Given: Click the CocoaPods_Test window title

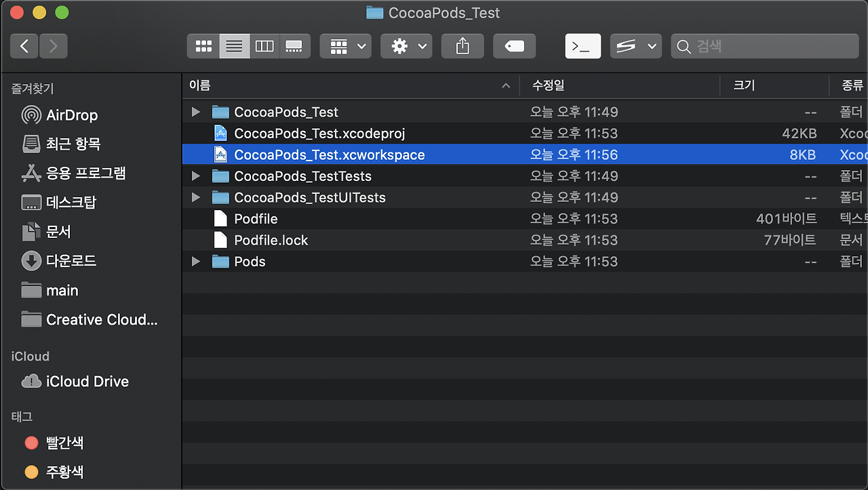Looking at the screenshot, I should [444, 13].
